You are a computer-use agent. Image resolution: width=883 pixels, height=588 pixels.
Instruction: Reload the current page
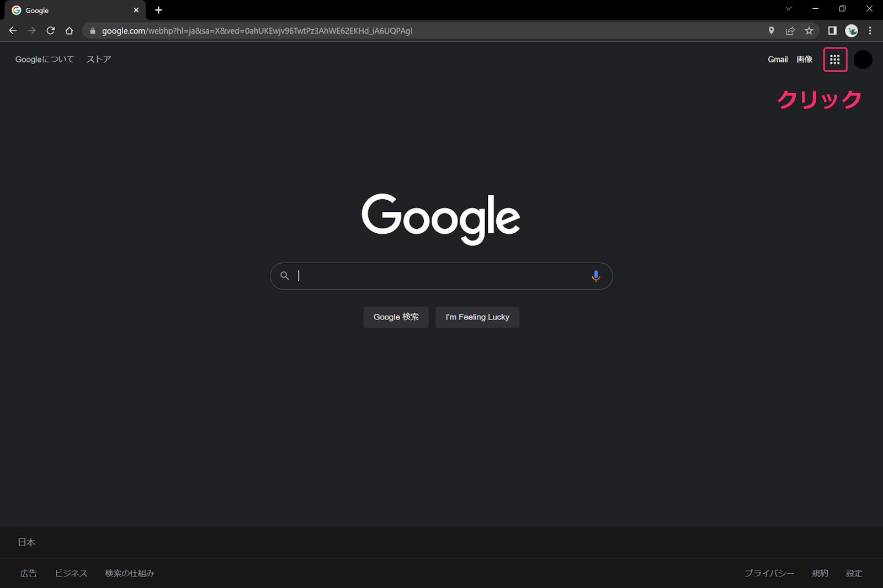click(50, 31)
